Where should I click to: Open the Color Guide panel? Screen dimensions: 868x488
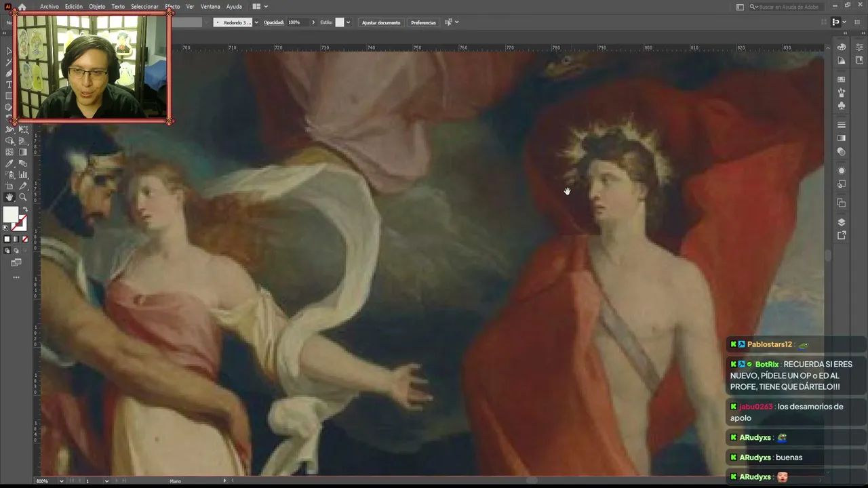point(842,60)
